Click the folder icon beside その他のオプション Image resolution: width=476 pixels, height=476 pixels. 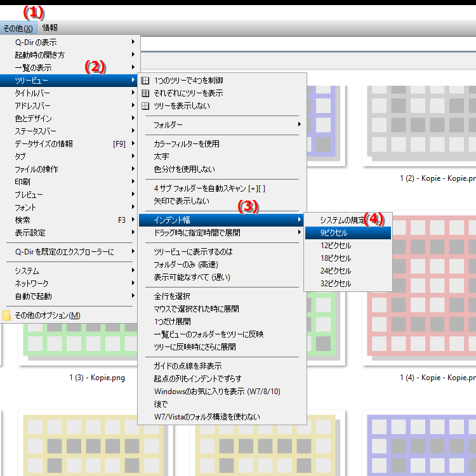click(6, 315)
